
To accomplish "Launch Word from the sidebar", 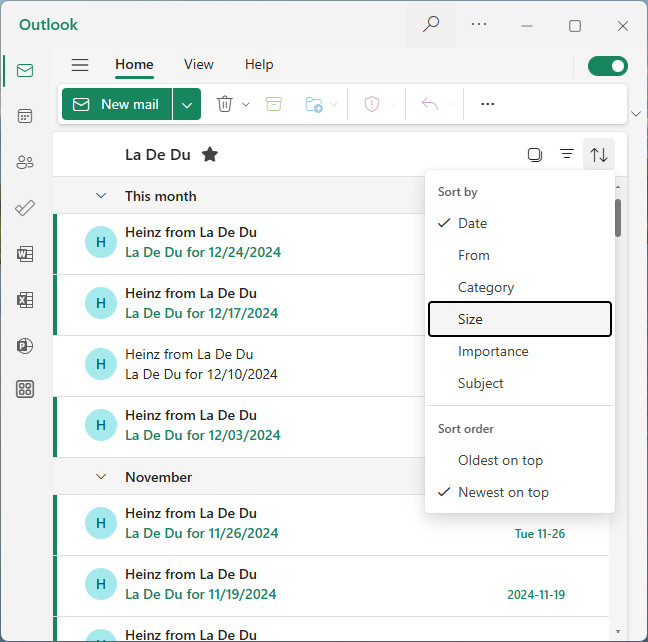I will [x=25, y=254].
